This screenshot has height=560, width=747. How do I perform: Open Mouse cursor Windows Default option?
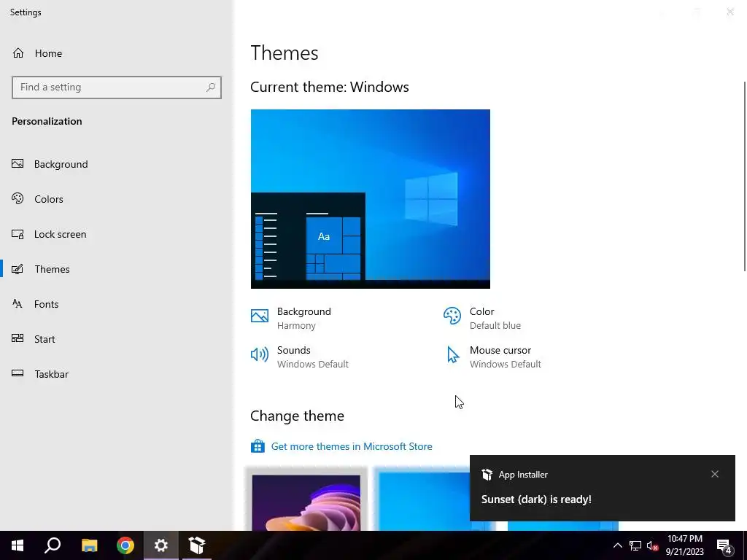pos(494,357)
